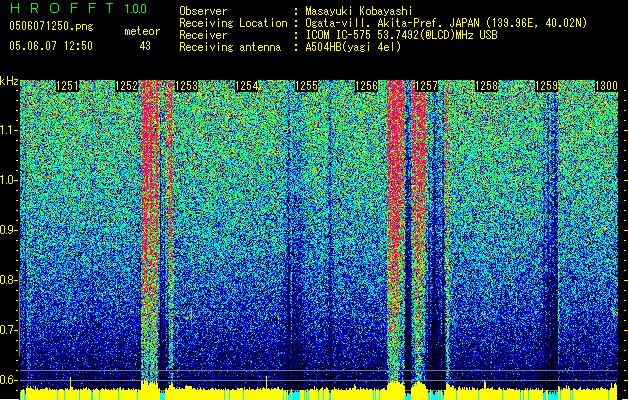Click the ICOM IC-575 receiver text
Image resolution: width=629 pixels, height=400 pixels.
(401, 35)
